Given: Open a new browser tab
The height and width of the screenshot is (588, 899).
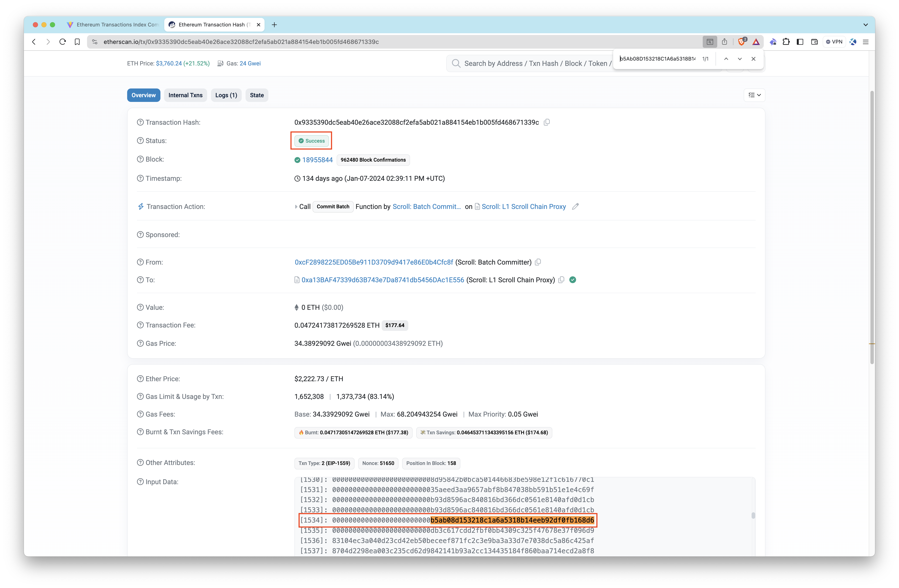Looking at the screenshot, I should point(274,25).
